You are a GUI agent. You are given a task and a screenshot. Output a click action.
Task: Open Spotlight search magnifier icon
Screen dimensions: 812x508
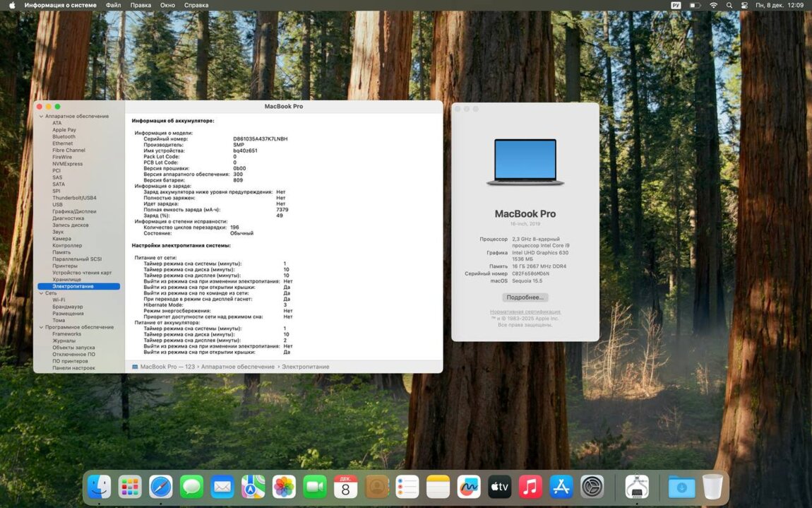pos(729,5)
